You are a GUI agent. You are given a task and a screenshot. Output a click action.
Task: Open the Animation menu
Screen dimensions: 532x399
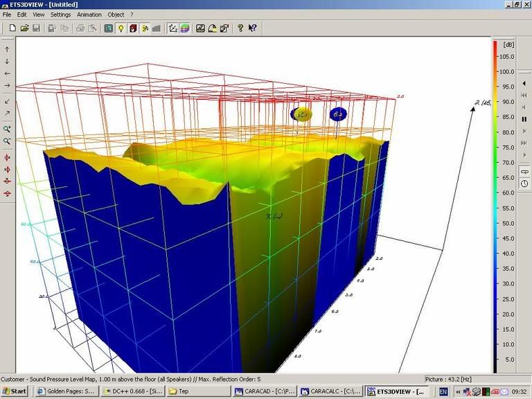pos(89,15)
